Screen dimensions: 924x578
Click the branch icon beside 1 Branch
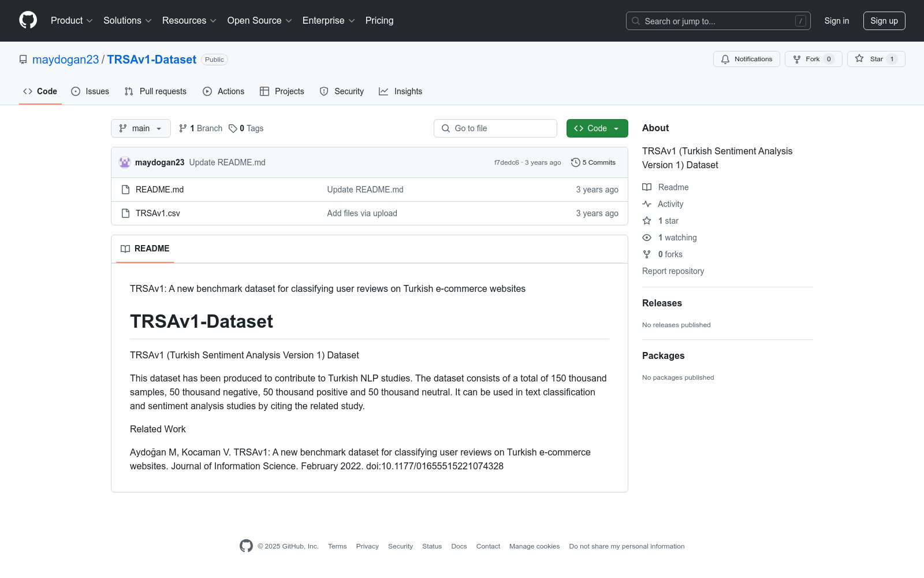pos(183,128)
